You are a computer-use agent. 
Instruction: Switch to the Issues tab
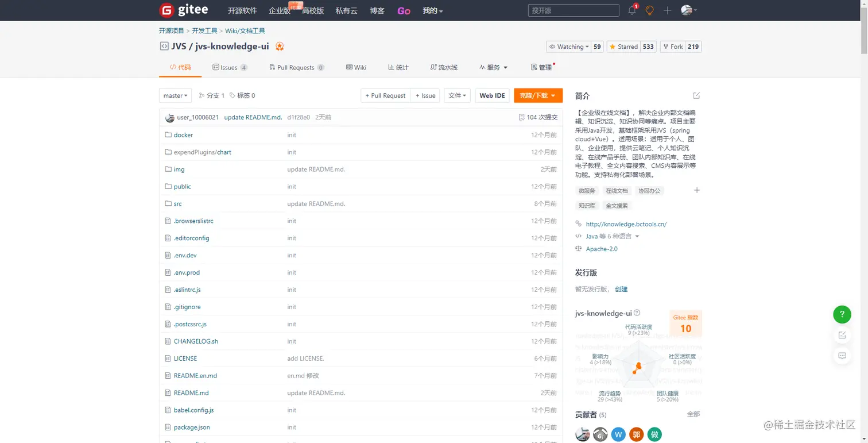coord(230,67)
